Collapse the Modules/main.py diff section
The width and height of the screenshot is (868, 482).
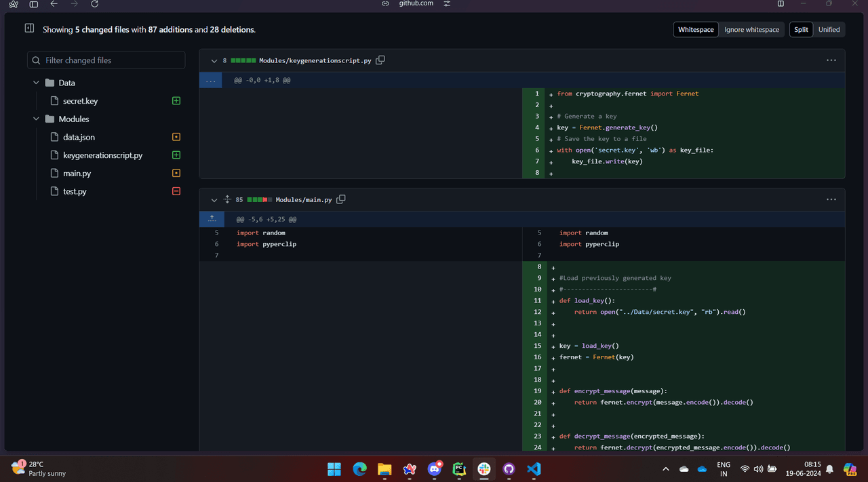(x=214, y=200)
